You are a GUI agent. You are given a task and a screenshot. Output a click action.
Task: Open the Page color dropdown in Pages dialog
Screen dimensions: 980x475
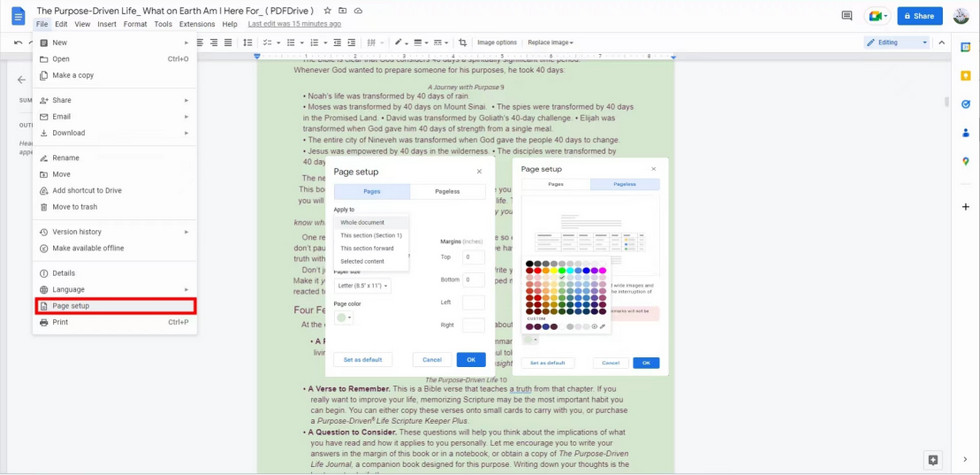(x=344, y=318)
